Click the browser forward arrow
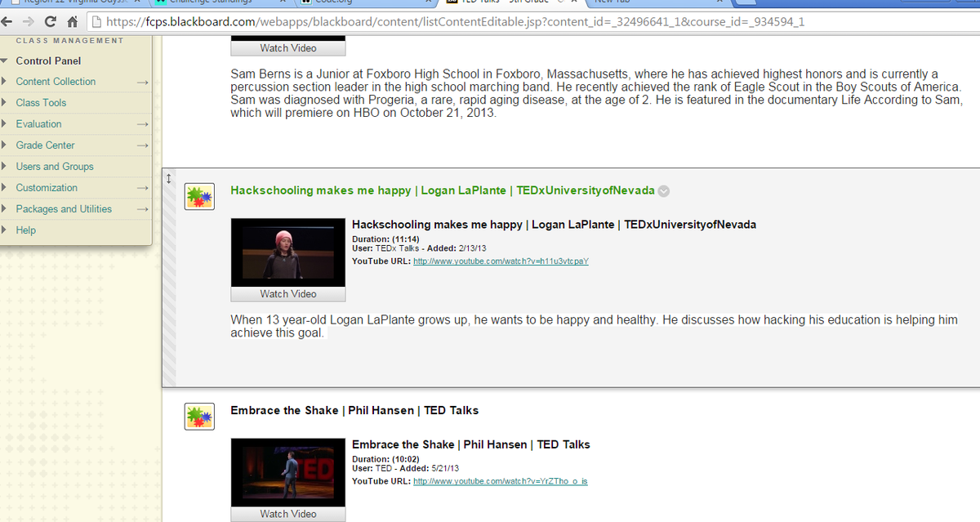 point(29,22)
